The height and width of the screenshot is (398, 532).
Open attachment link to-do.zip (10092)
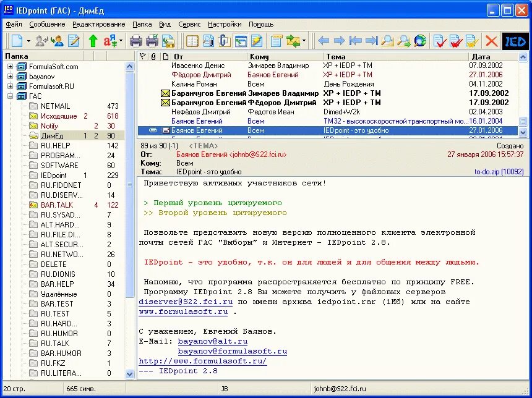(499, 172)
